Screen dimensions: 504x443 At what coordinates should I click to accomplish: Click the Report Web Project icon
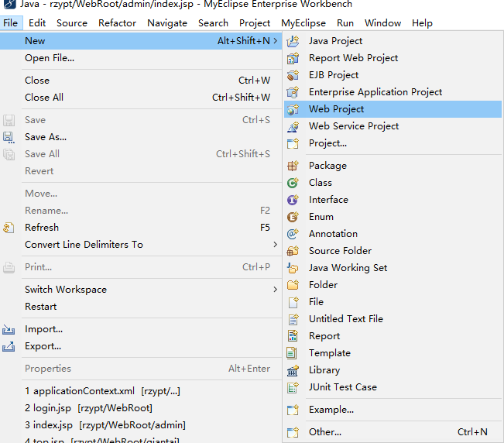point(293,58)
